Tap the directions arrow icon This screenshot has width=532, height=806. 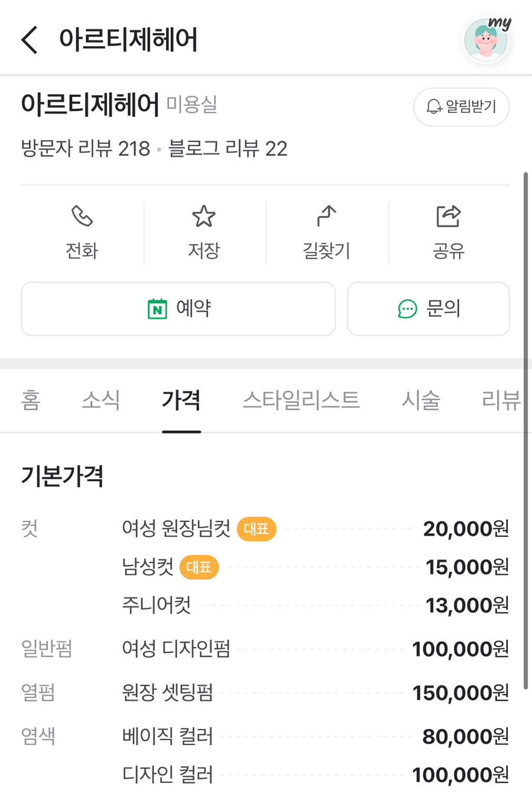click(326, 216)
